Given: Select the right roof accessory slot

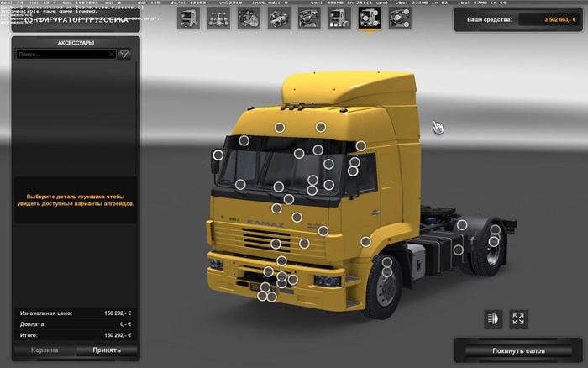Looking at the screenshot, I should 321,127.
